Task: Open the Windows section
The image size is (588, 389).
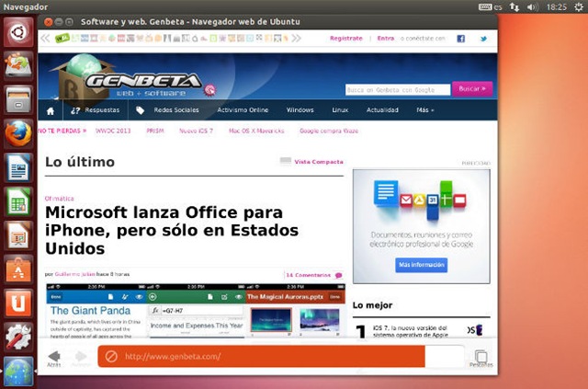Action: point(300,110)
